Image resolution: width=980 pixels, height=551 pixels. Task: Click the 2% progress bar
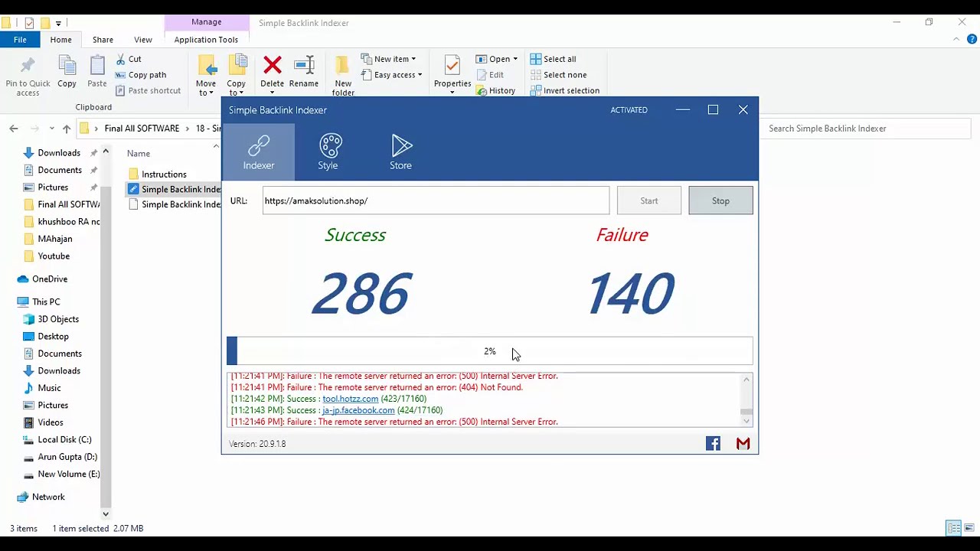click(x=490, y=351)
